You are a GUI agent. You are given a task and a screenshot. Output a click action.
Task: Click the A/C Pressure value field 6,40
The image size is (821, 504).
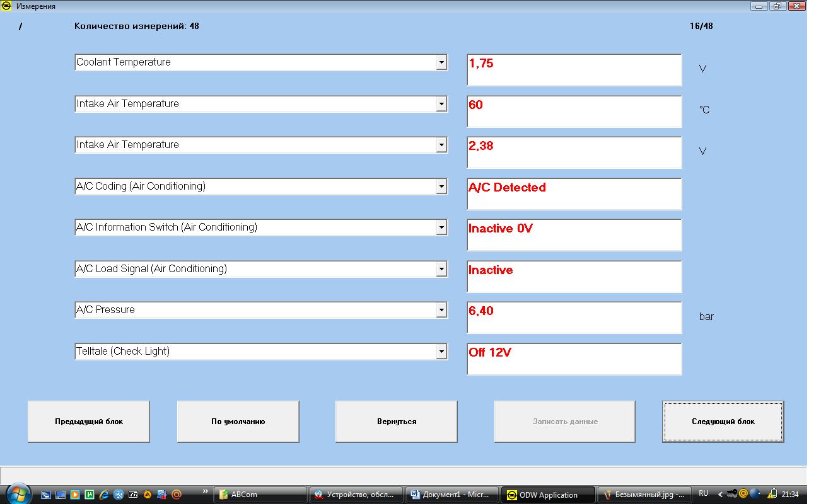574,317
